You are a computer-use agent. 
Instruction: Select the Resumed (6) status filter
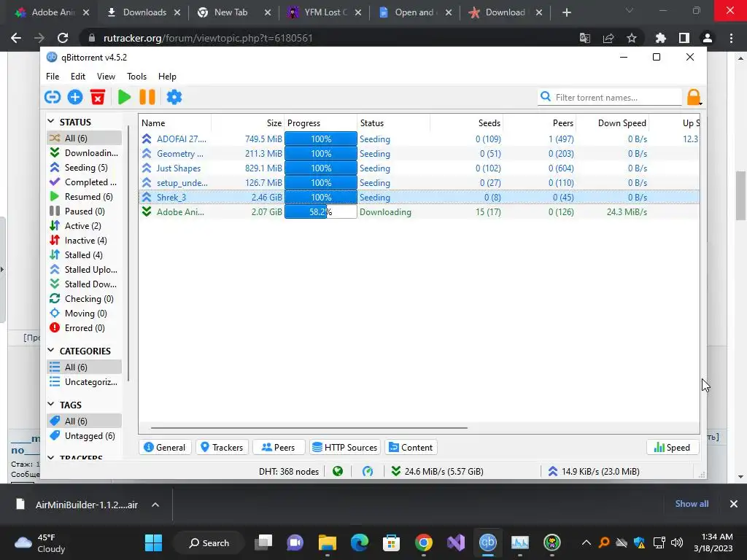point(84,197)
